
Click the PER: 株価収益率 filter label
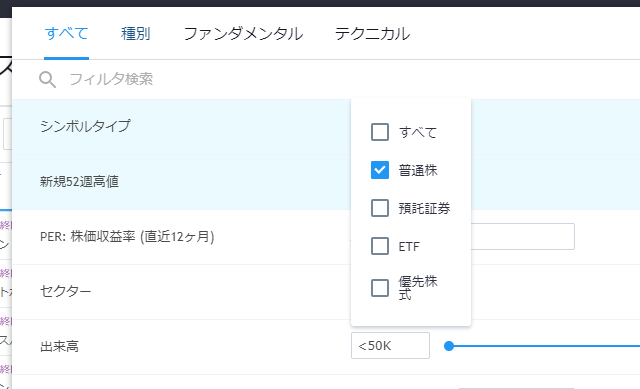coord(127,237)
